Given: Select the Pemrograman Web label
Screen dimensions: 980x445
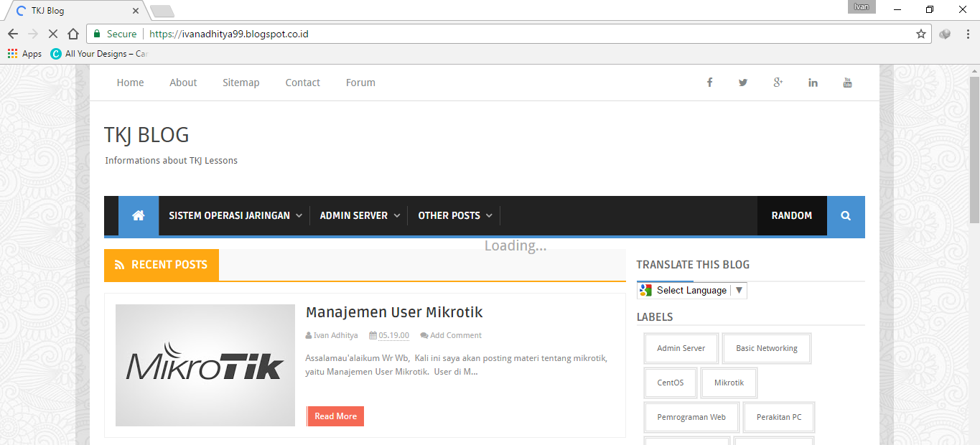Looking at the screenshot, I should click(691, 417).
